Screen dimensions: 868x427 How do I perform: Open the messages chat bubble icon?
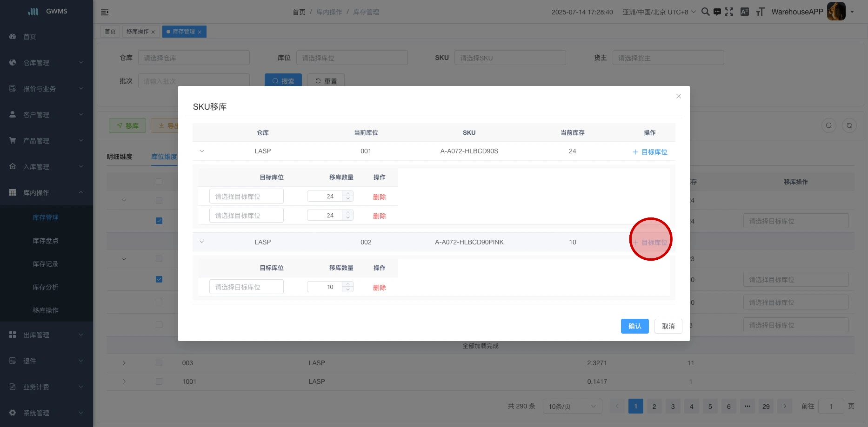pos(717,12)
